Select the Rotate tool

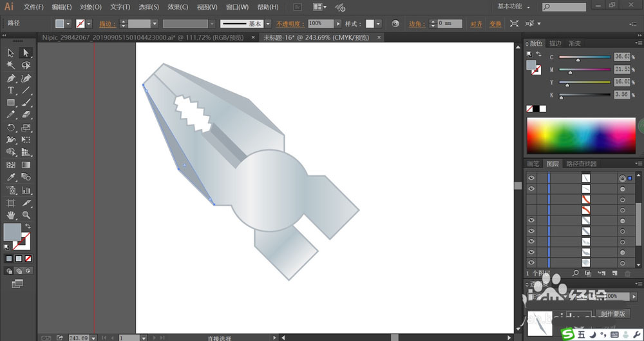(x=11, y=128)
